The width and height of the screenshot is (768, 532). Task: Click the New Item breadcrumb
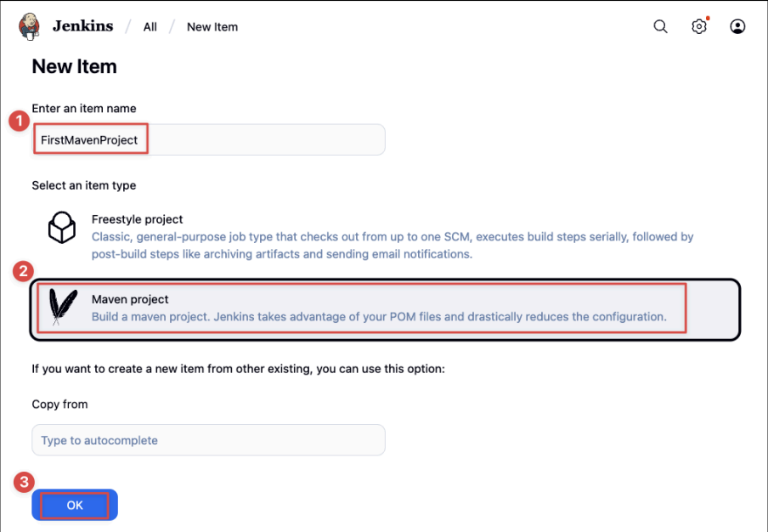(212, 27)
